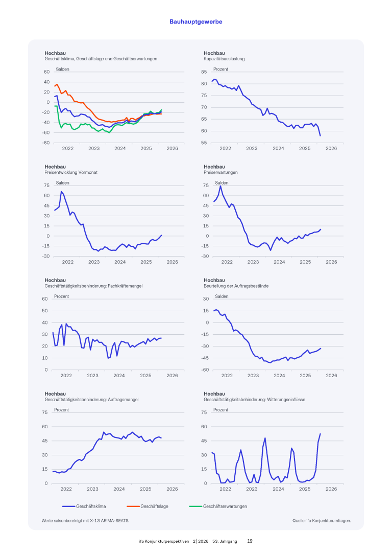Click 'Prozent' axis label on Kapazitätsauslastung chart

[220, 69]
